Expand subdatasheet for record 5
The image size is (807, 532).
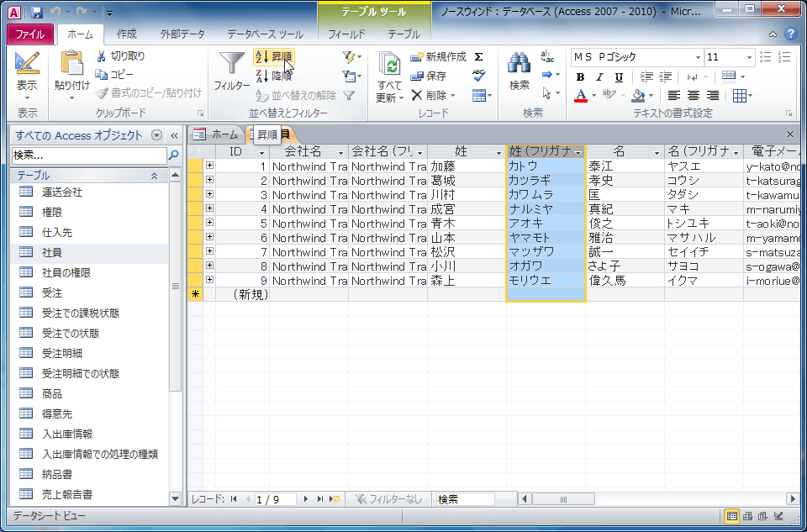209,223
